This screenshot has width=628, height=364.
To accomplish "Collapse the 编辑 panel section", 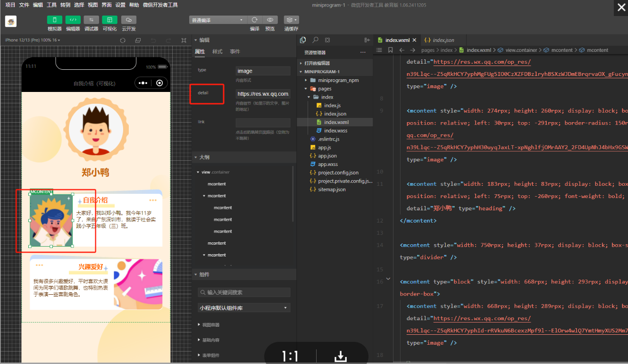I will point(195,40).
